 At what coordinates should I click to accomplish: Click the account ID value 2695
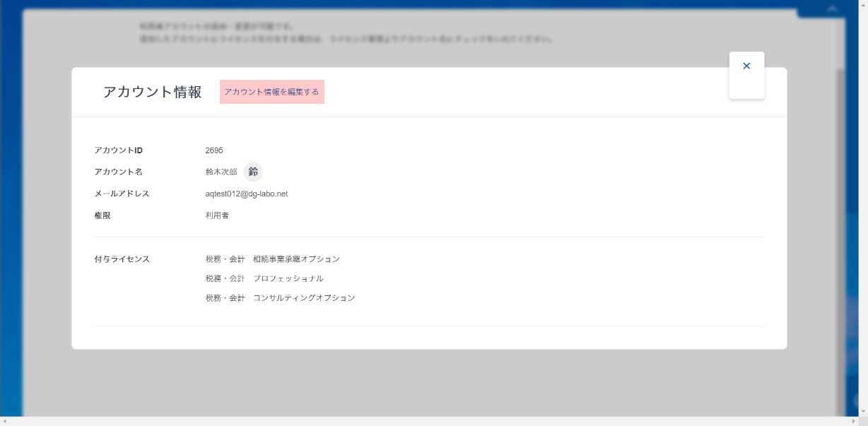click(214, 150)
